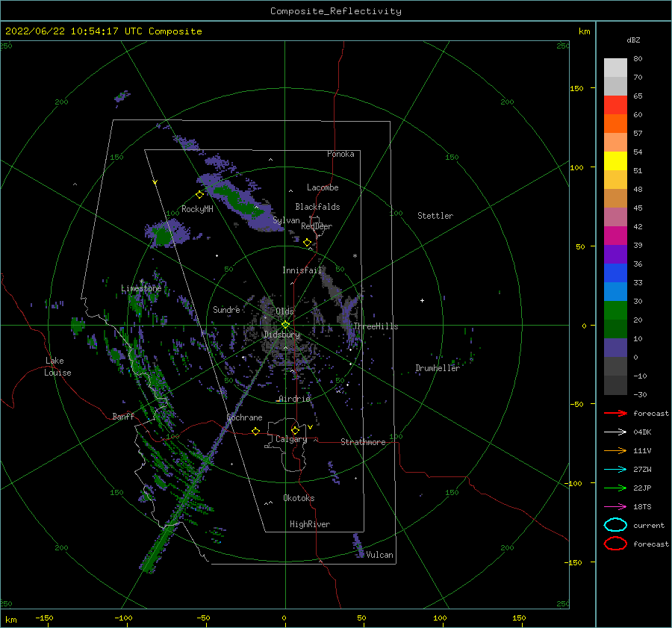This screenshot has width=672, height=628.
Task: Click the Innisfail town label
Action: 302,270
